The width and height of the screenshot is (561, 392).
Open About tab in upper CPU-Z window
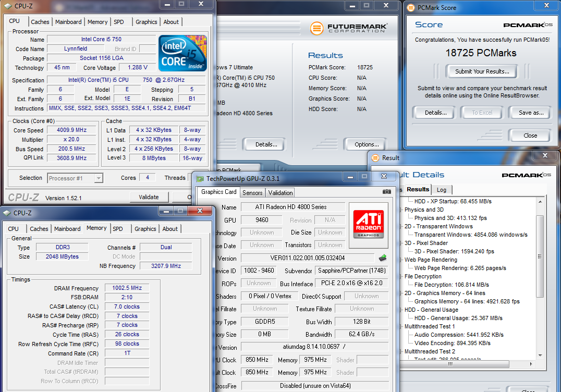tap(171, 22)
